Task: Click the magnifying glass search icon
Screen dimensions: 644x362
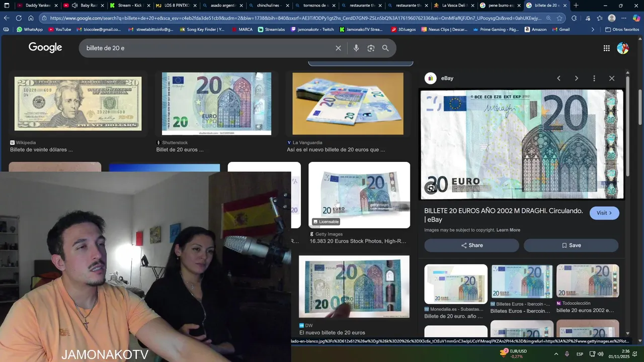Action: (385, 48)
